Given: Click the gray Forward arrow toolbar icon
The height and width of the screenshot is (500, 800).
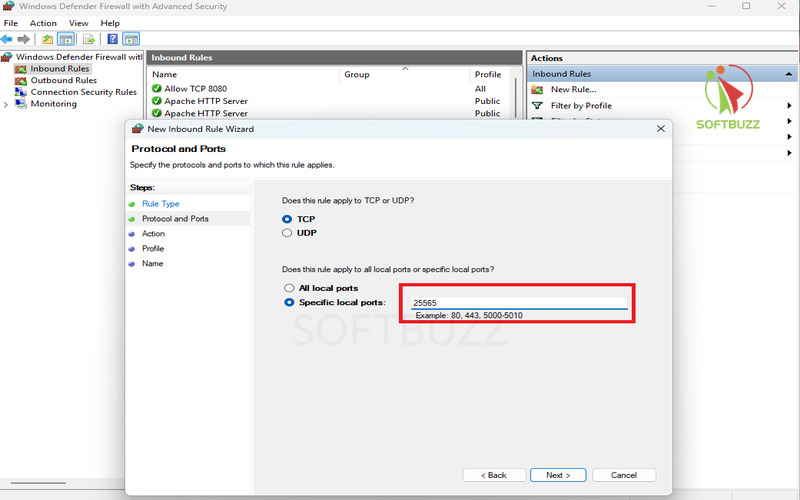Looking at the screenshot, I should point(23,39).
